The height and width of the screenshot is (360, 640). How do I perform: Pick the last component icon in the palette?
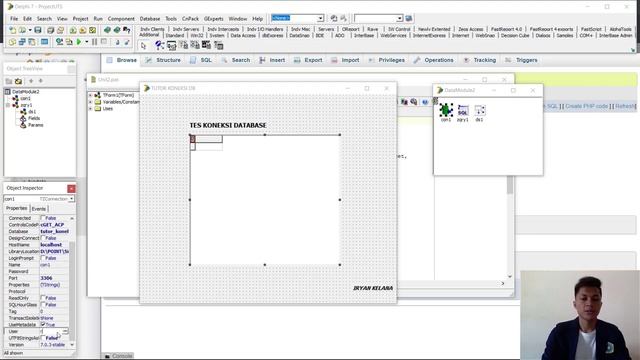coord(218,46)
